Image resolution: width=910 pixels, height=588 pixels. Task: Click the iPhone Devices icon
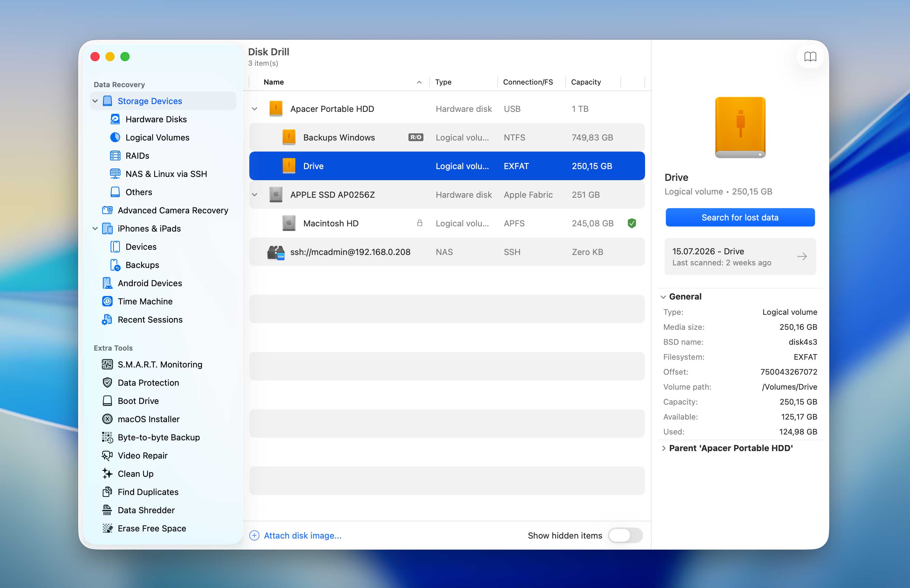115,247
